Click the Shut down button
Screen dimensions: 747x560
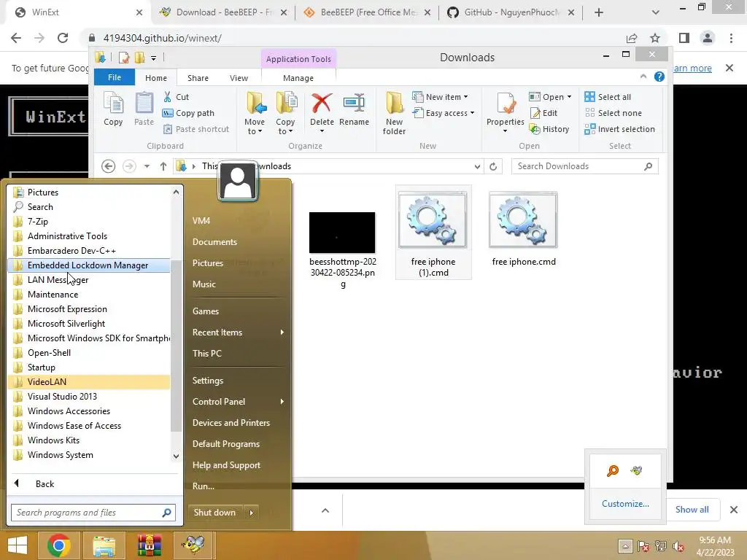(215, 513)
